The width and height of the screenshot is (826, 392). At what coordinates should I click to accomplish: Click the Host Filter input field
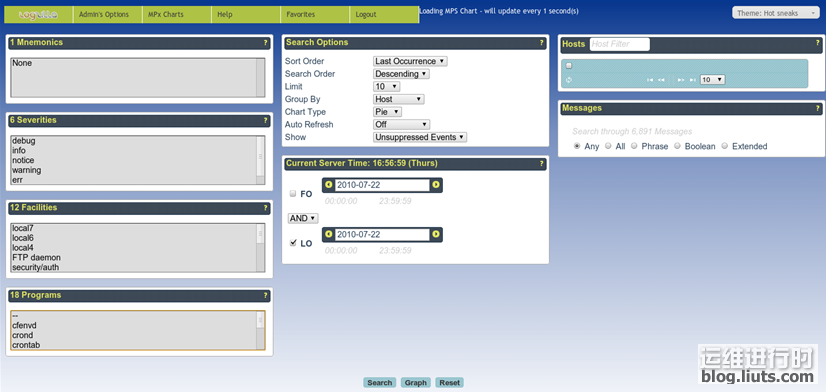pyautogui.click(x=620, y=44)
